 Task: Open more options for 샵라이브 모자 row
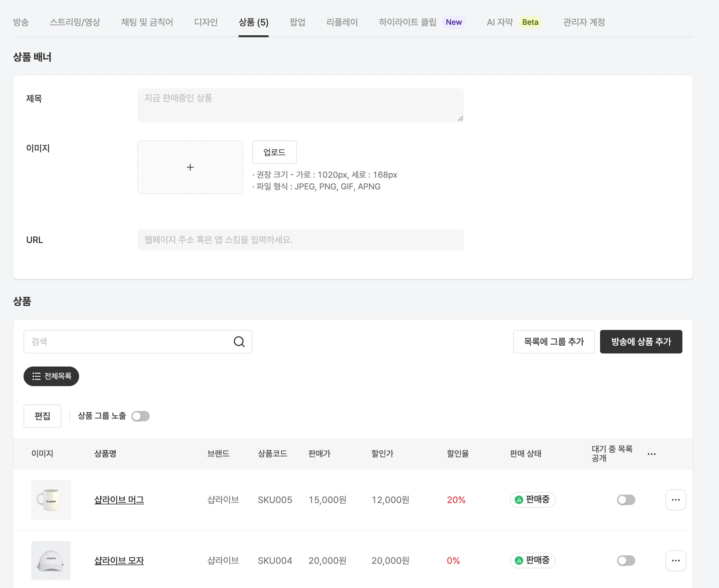[676, 560]
